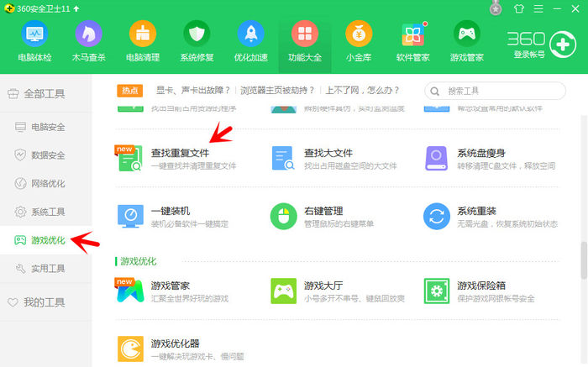Click 一键装机 title text
The image size is (588, 367).
pyautogui.click(x=171, y=211)
